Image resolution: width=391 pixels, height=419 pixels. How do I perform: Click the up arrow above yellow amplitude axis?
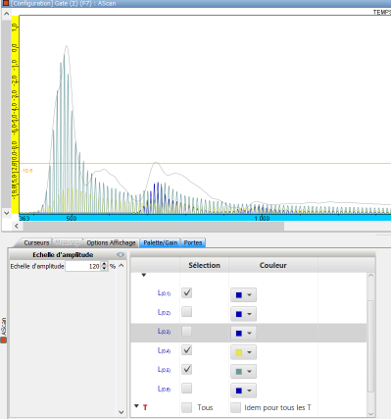pos(6,14)
